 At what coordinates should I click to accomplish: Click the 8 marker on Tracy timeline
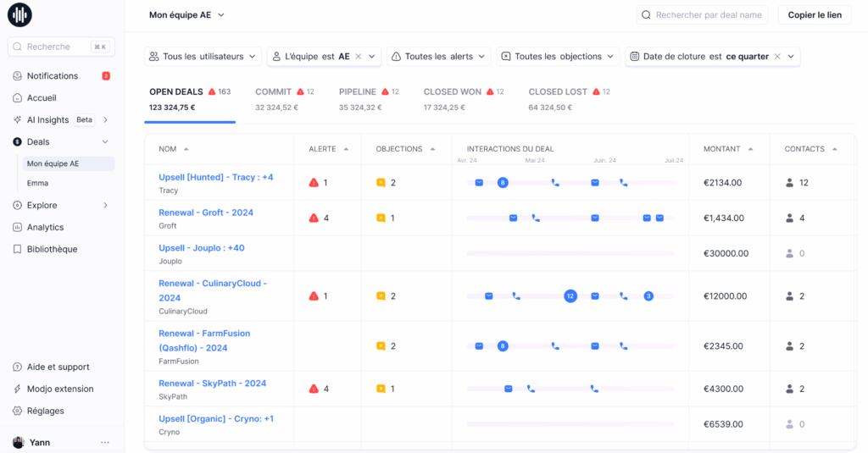point(503,183)
